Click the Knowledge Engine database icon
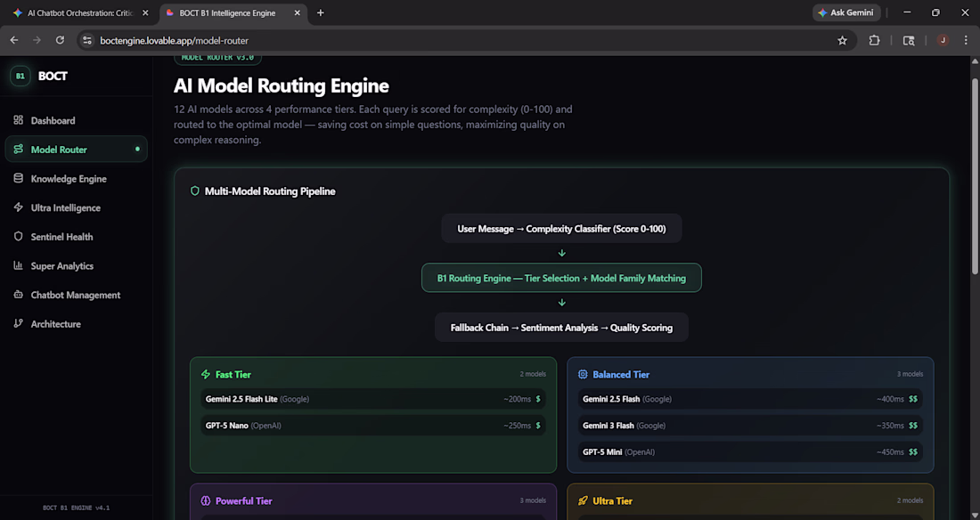The image size is (980, 520). tap(18, 178)
